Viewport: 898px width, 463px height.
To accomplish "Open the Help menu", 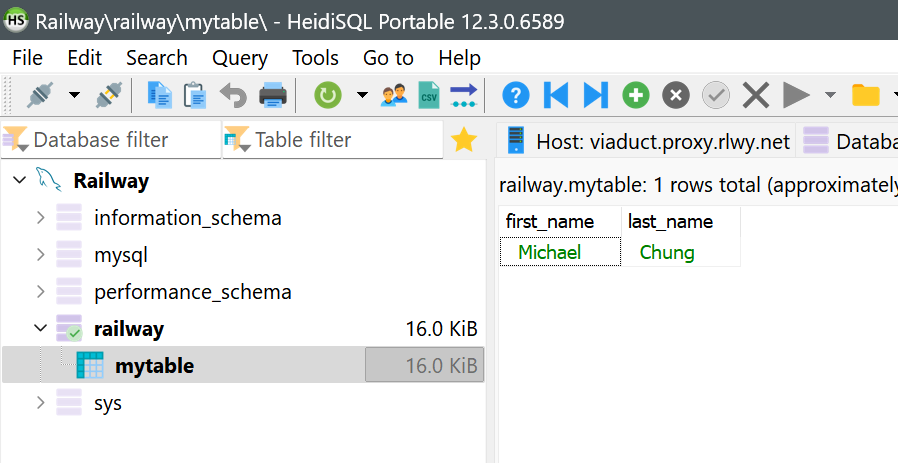I will 460,58.
